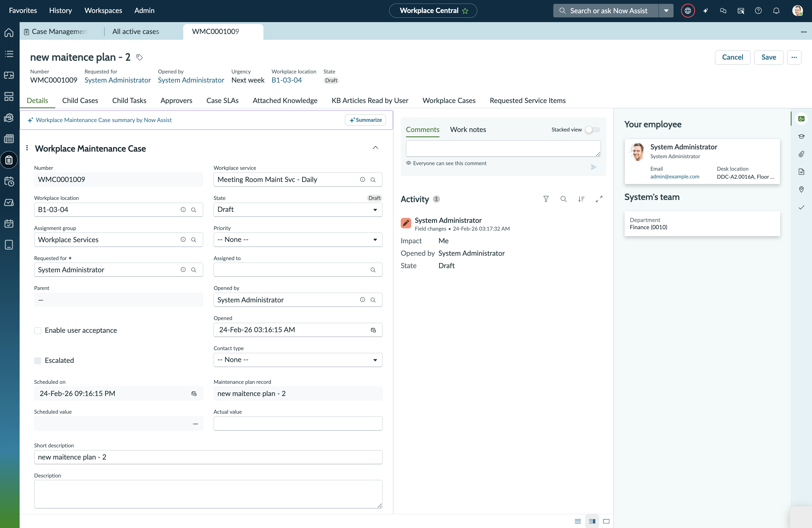Filter the Activity stream
812x528 pixels.
tap(546, 199)
